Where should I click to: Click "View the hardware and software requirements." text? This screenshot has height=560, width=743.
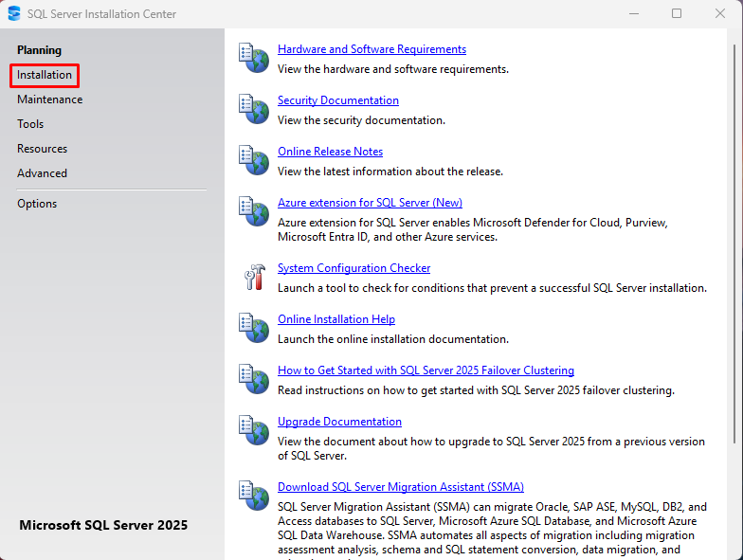[x=393, y=69]
